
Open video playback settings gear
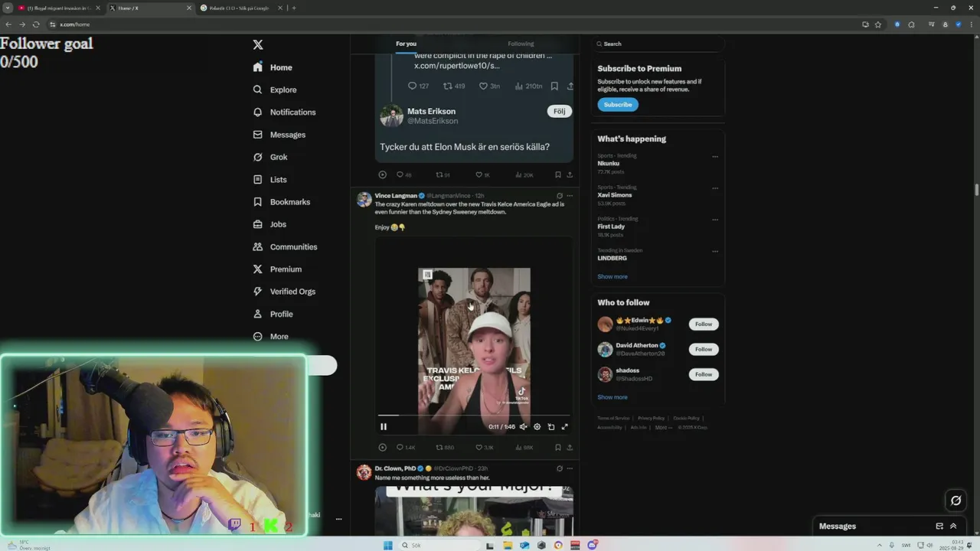point(537,427)
